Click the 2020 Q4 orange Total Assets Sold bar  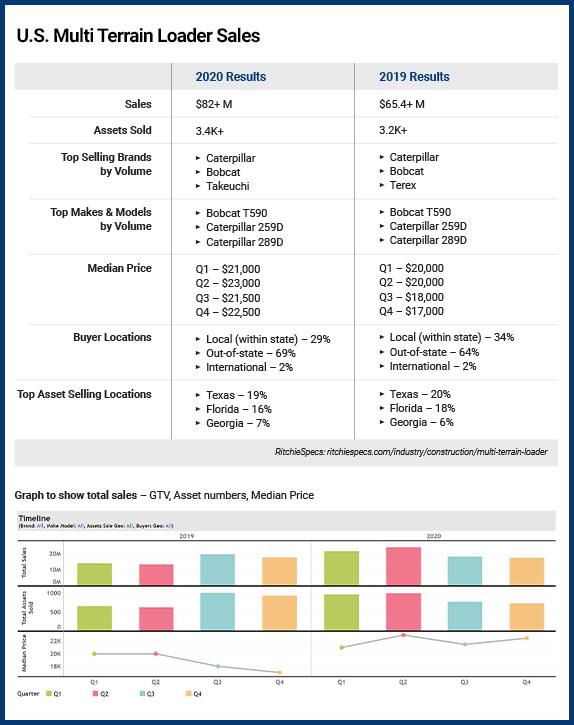(527, 617)
